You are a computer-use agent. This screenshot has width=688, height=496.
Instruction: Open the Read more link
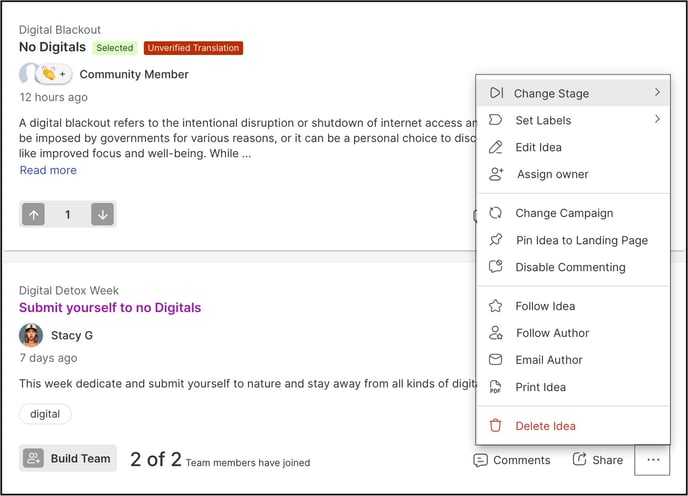click(x=48, y=170)
